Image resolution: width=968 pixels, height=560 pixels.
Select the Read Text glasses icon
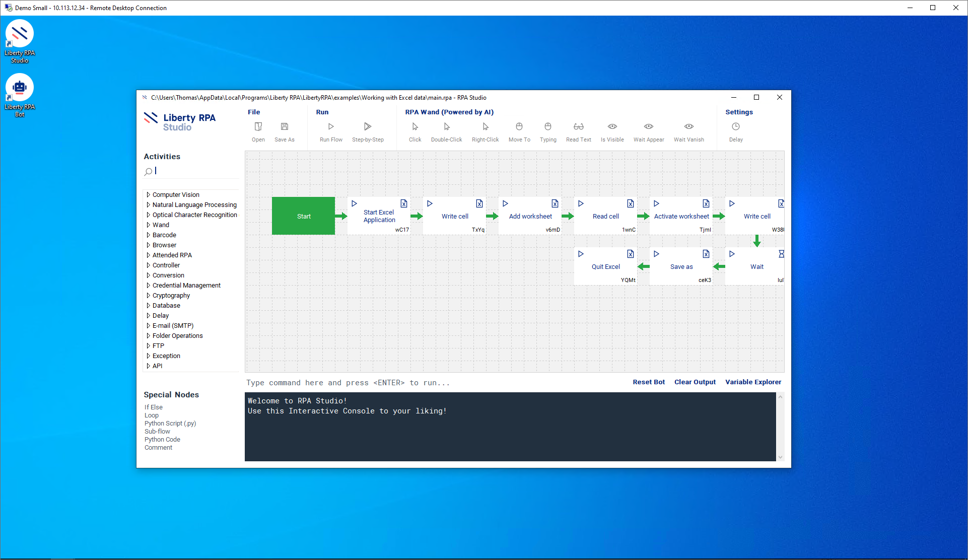(578, 127)
